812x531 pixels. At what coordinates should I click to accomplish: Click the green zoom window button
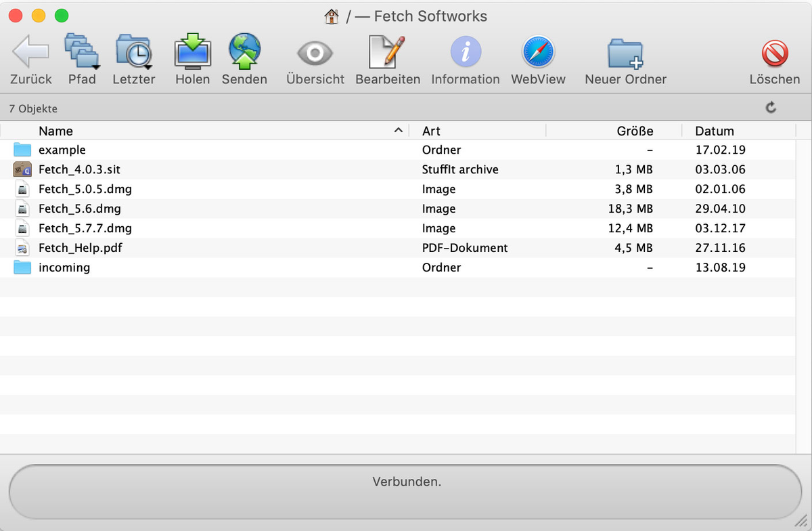62,16
